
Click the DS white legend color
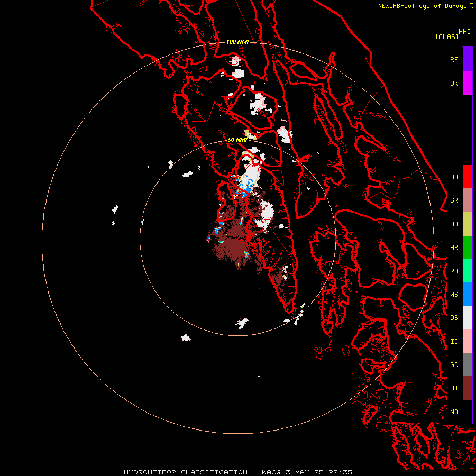pos(467,317)
